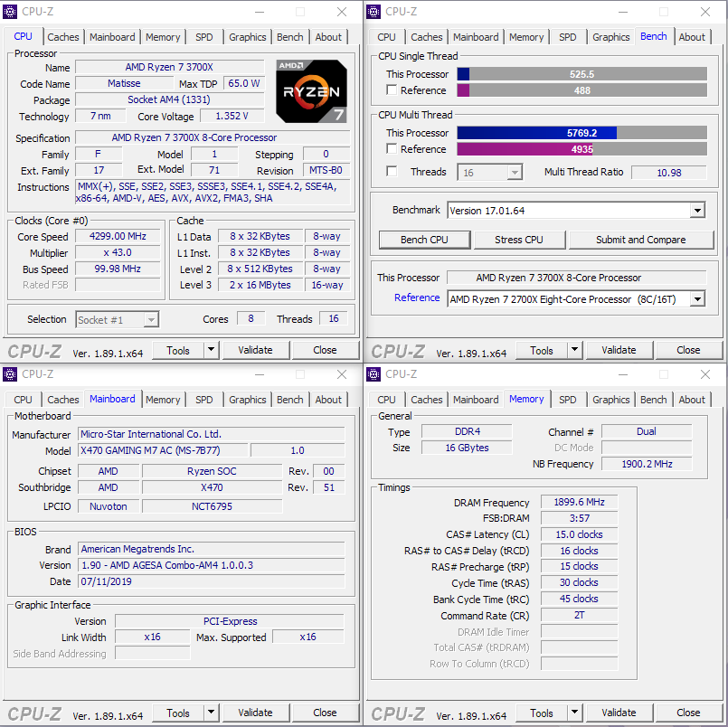Viewport: 728px width, 727px height.
Task: Click Package value Socket AM4 (1331)
Action: point(169,99)
